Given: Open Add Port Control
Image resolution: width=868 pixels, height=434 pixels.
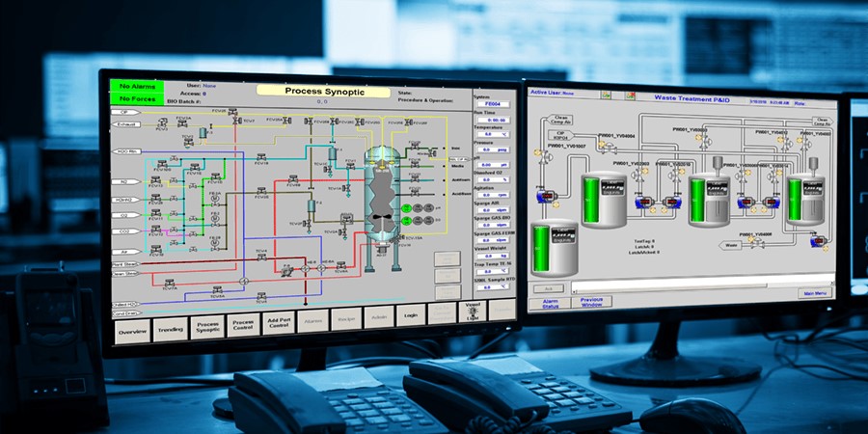Looking at the screenshot, I should [279, 322].
